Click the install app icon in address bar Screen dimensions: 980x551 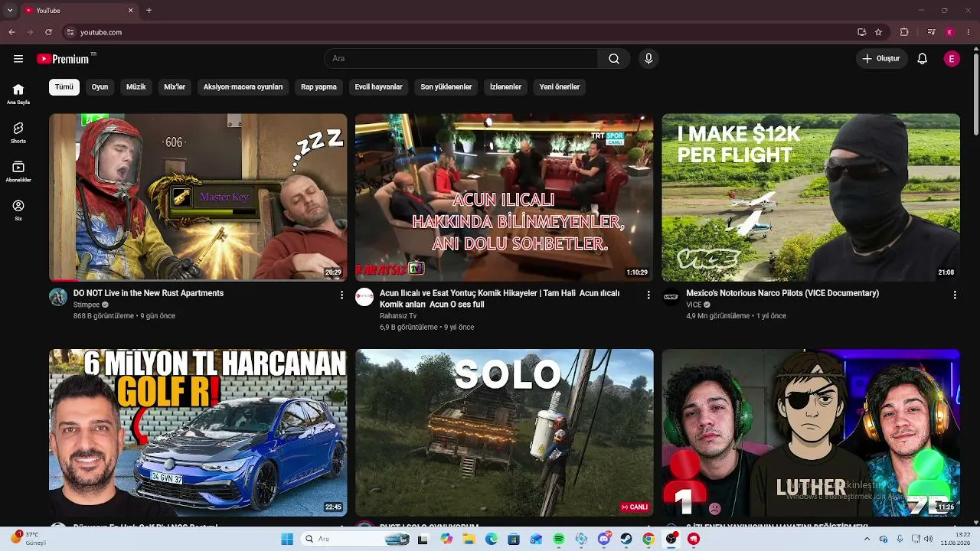(861, 32)
